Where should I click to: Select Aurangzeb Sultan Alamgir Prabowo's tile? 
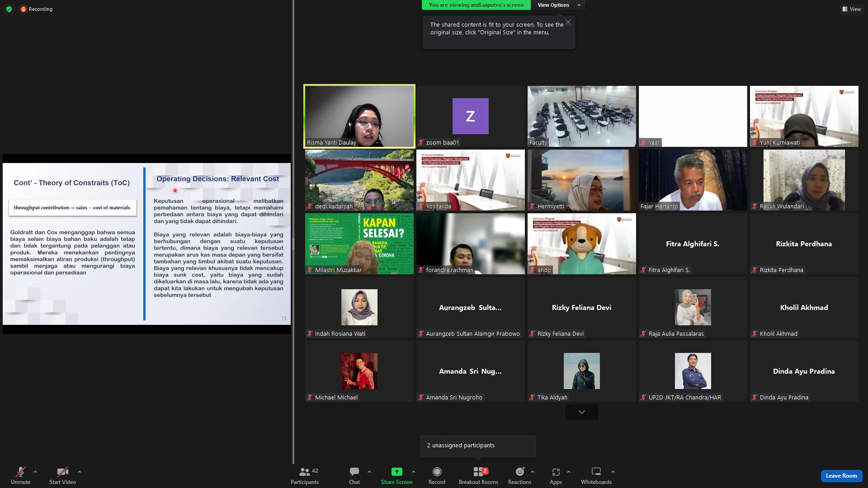point(471,307)
